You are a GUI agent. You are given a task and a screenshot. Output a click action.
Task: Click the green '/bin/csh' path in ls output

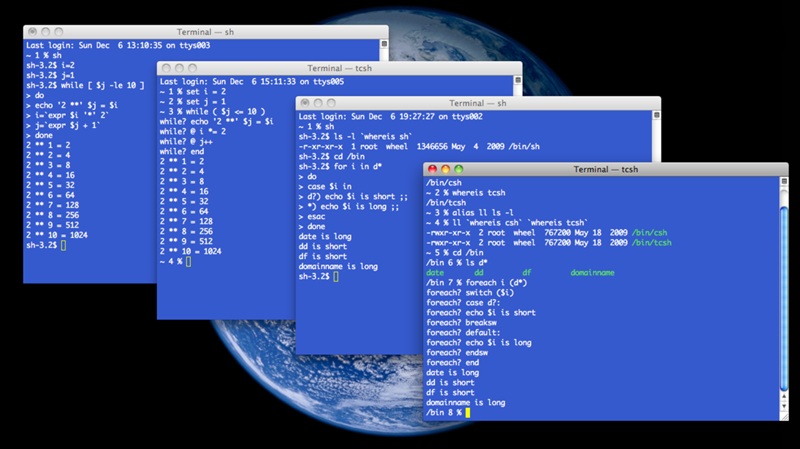pyautogui.click(x=649, y=232)
